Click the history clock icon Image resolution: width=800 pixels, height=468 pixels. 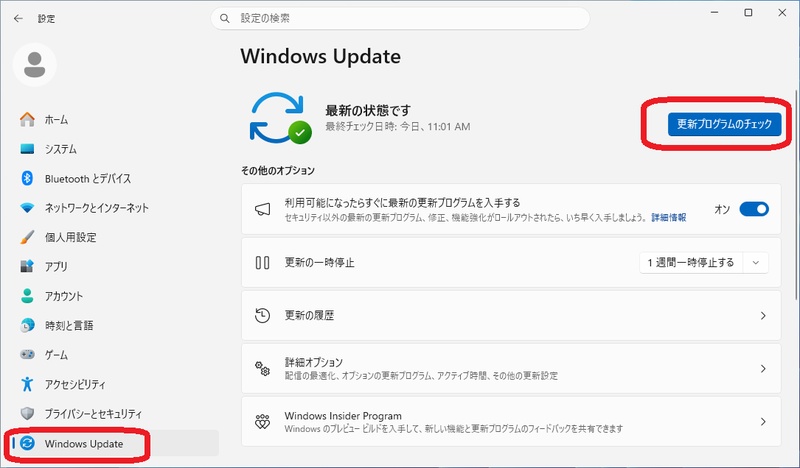(x=262, y=315)
